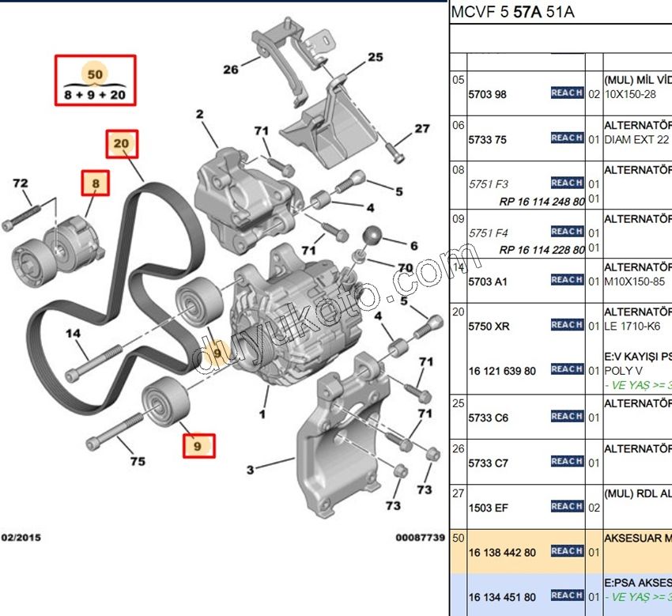
Task: Click the 8 callout marking the belt tensioner
Action: pos(93,183)
